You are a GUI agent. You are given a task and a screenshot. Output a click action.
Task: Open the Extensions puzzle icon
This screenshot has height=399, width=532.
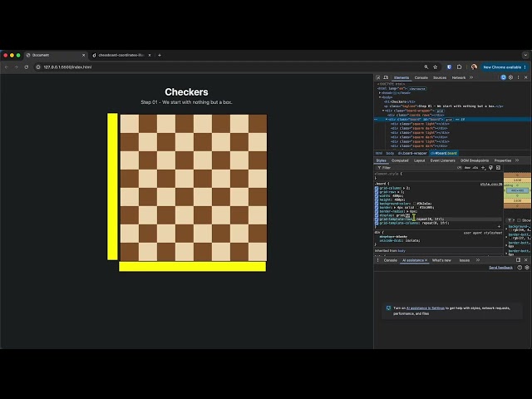point(459,67)
